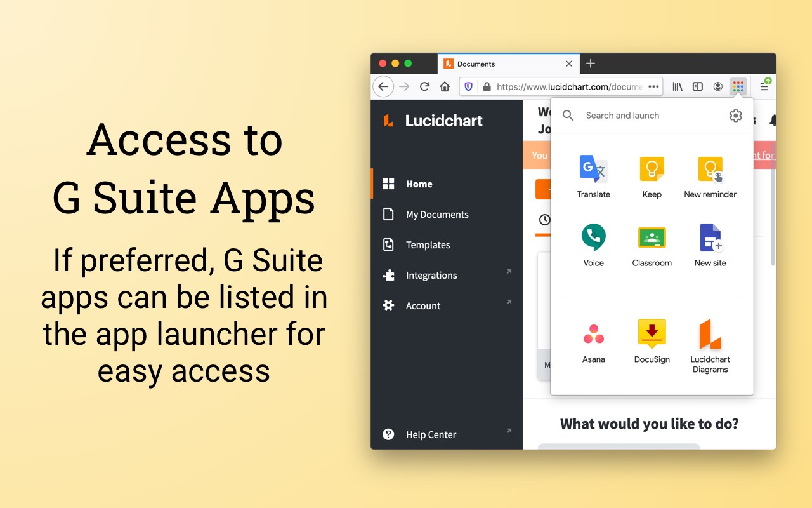Open the Help Center link
Viewport: 812px width, 508px height.
click(x=447, y=435)
